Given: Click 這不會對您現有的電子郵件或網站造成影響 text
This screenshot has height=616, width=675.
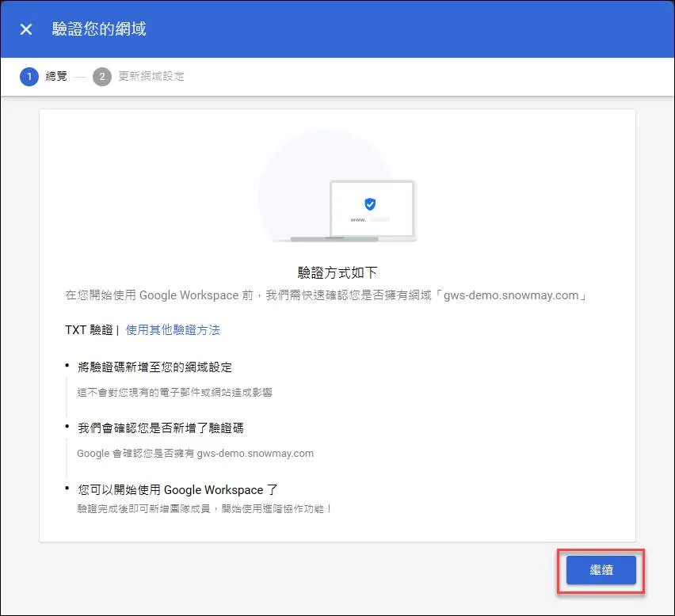Looking at the screenshot, I should click(175, 392).
